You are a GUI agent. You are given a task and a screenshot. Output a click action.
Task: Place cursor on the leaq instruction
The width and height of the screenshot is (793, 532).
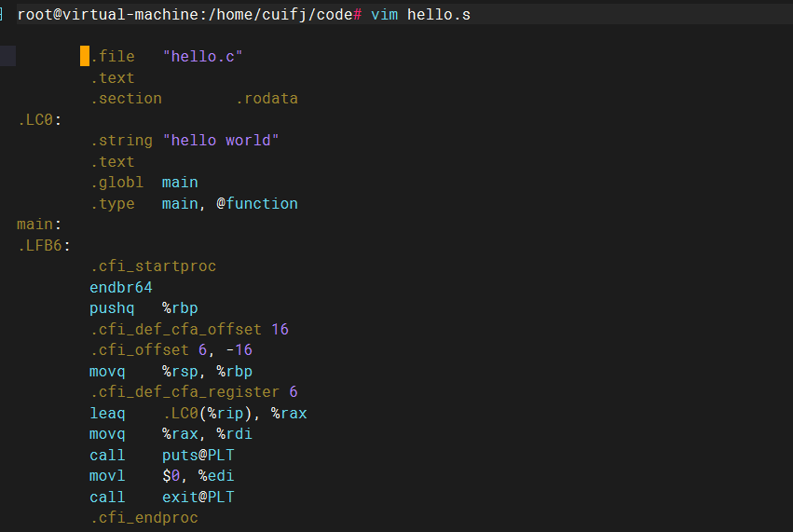point(107,414)
